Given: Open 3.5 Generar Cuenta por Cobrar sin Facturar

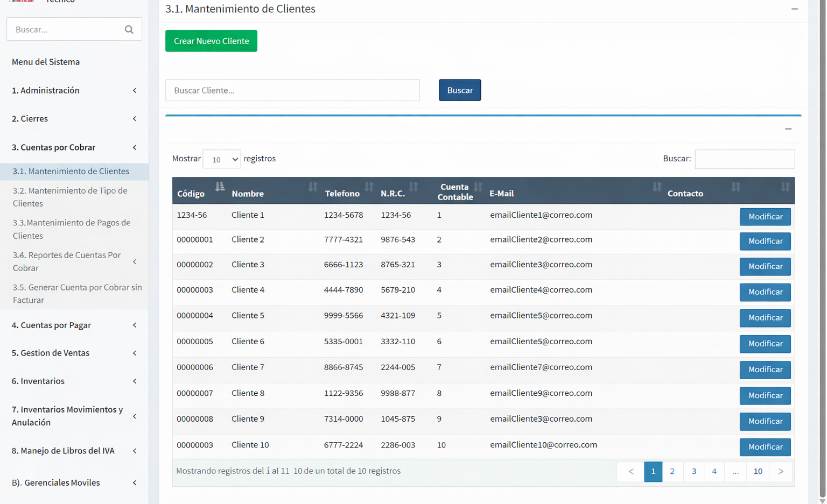Looking at the screenshot, I should point(77,294).
